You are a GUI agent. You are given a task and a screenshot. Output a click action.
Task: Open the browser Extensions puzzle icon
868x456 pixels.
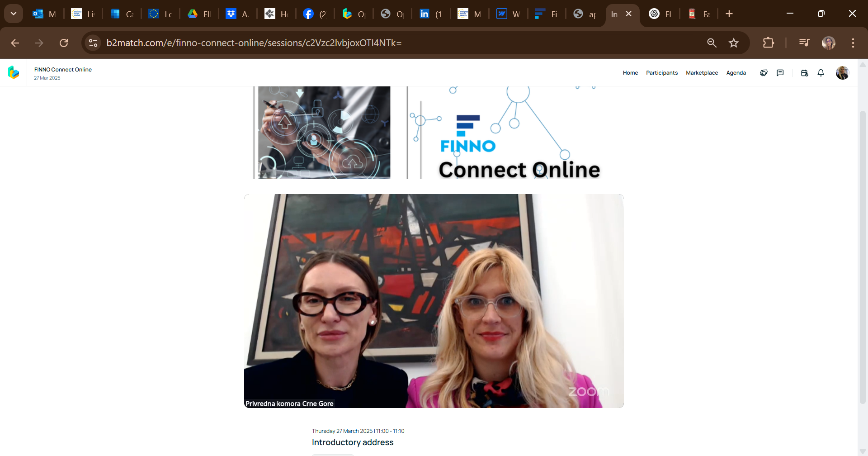click(x=768, y=43)
